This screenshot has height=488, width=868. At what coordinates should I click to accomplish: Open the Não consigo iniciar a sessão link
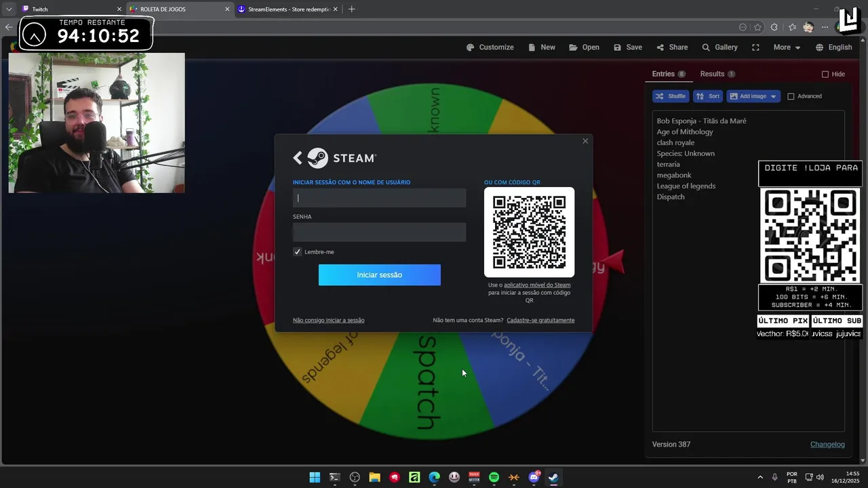pos(328,320)
